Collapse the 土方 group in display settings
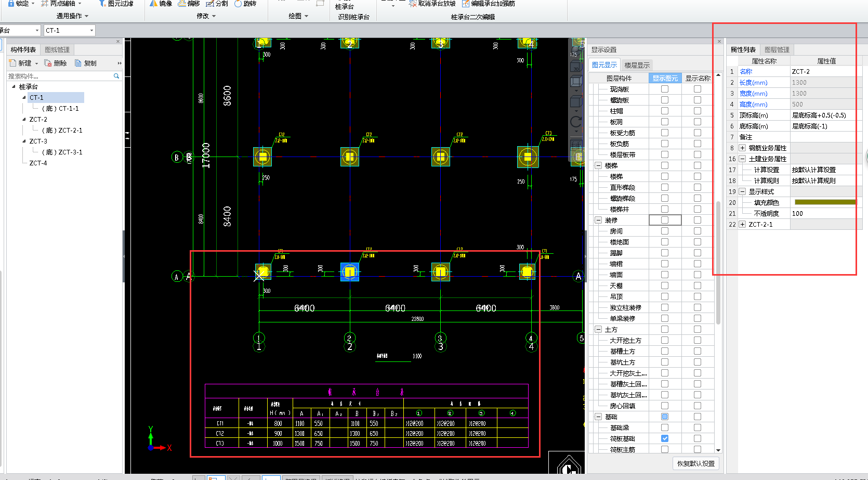 pos(598,329)
